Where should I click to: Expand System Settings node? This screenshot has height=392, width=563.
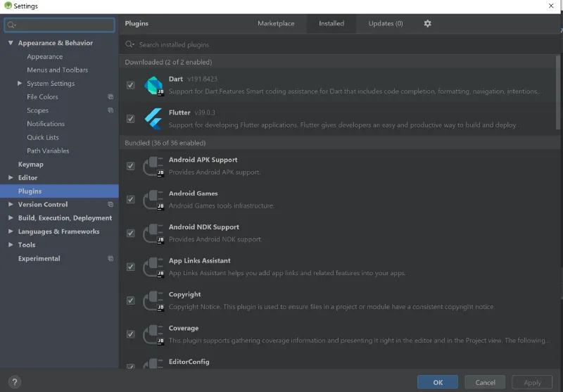(20, 83)
